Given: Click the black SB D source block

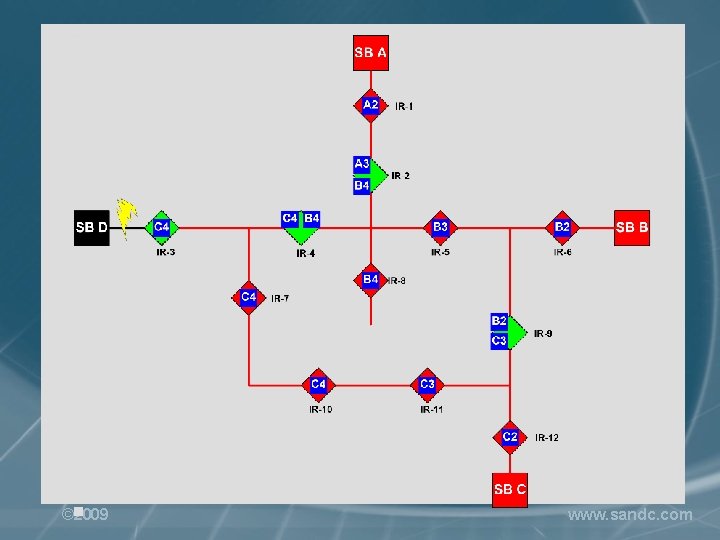Looking at the screenshot, I should 92,228.
